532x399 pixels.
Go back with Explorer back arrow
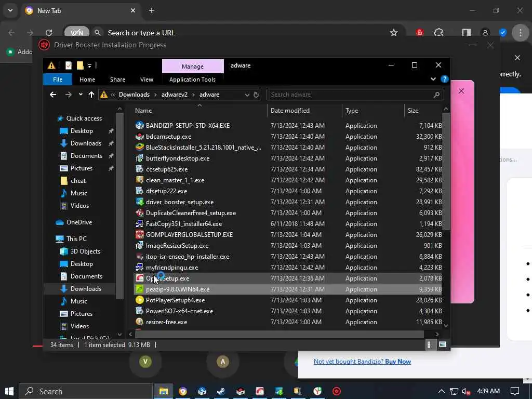pyautogui.click(x=53, y=95)
